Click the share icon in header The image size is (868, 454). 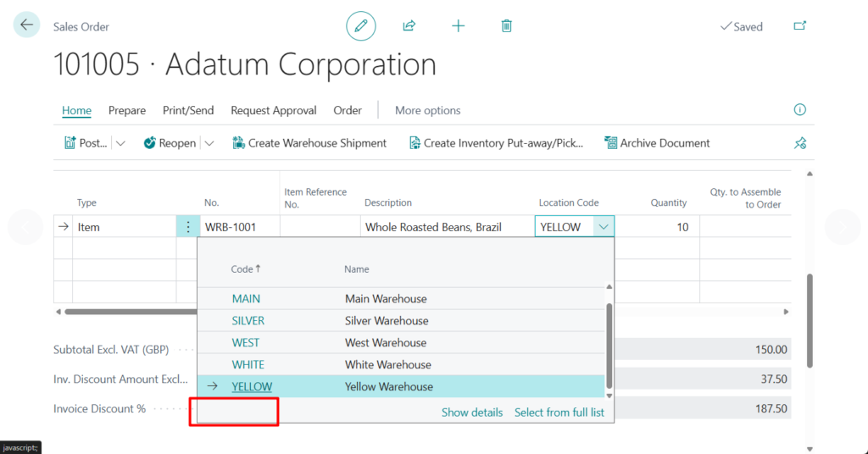pos(409,26)
